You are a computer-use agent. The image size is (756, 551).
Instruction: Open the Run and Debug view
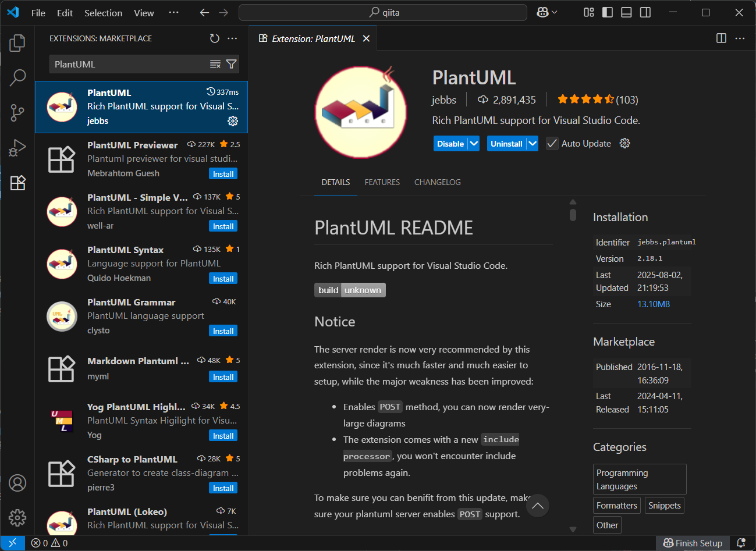click(17, 148)
